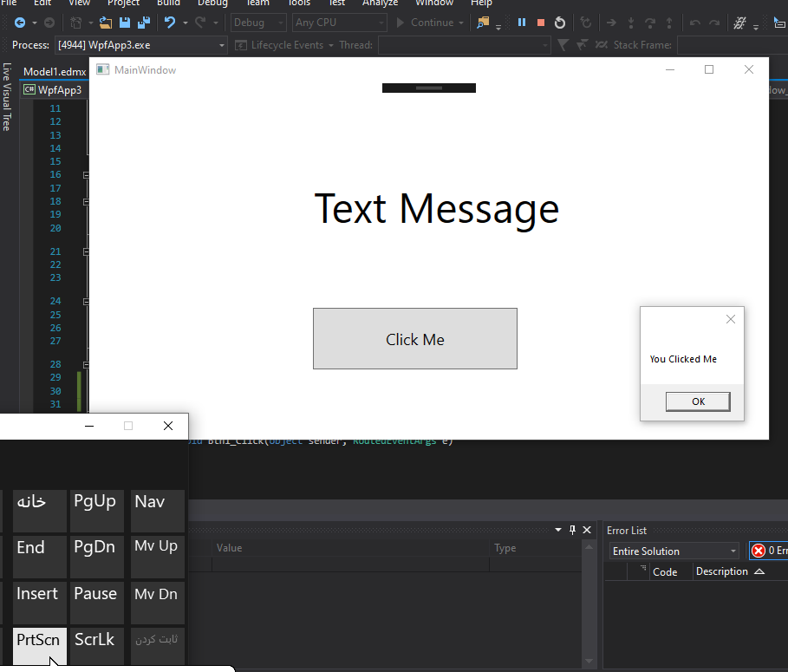The width and height of the screenshot is (788, 672).
Task: Open the Build menu
Action: point(168,3)
